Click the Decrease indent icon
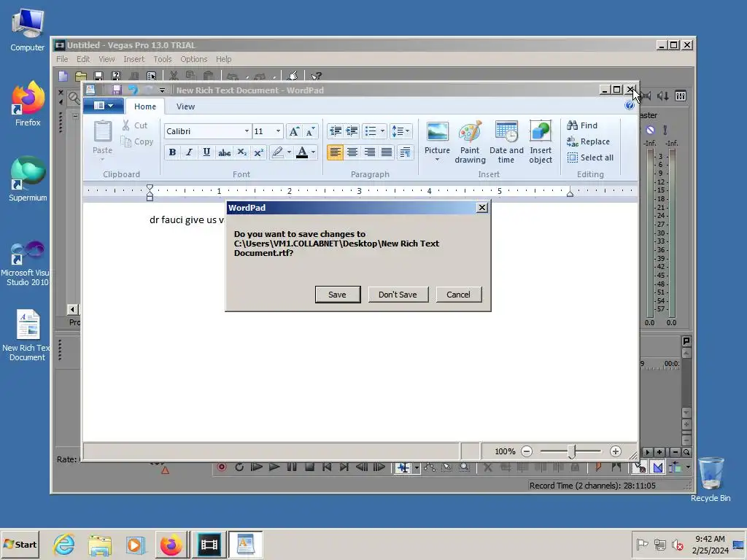Screen dimensions: 747x560 click(336, 131)
